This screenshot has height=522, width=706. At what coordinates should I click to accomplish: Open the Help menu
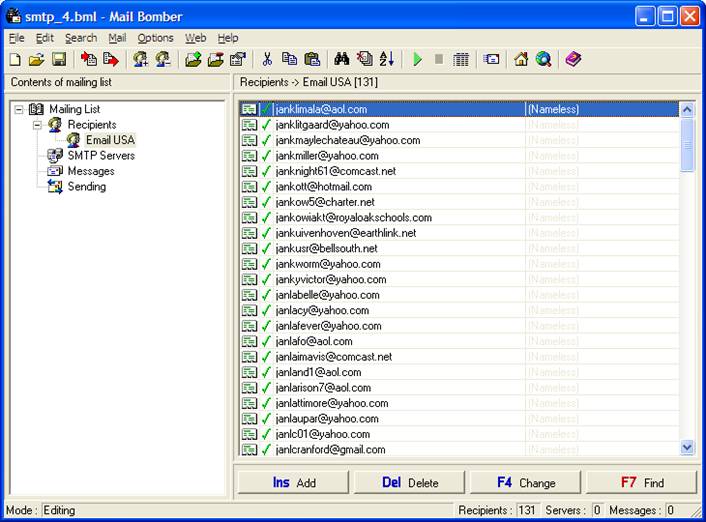click(x=228, y=38)
